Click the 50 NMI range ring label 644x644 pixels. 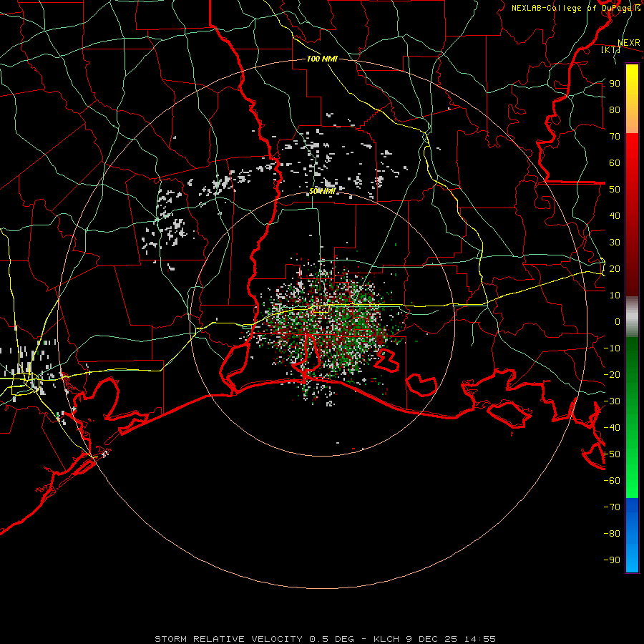pyautogui.click(x=323, y=191)
